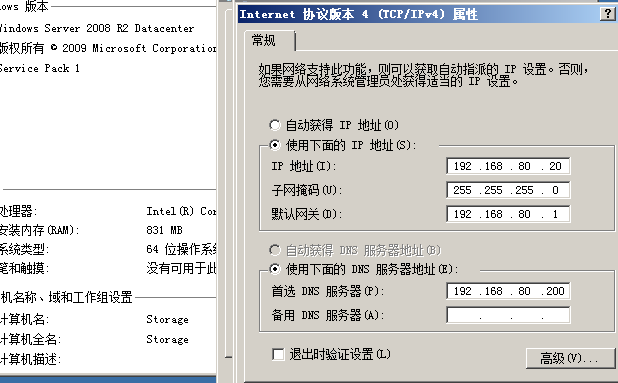Screen dimensions: 618x383
Task: Click the empty 备用 DNS 服务器 field
Action: click(508, 315)
